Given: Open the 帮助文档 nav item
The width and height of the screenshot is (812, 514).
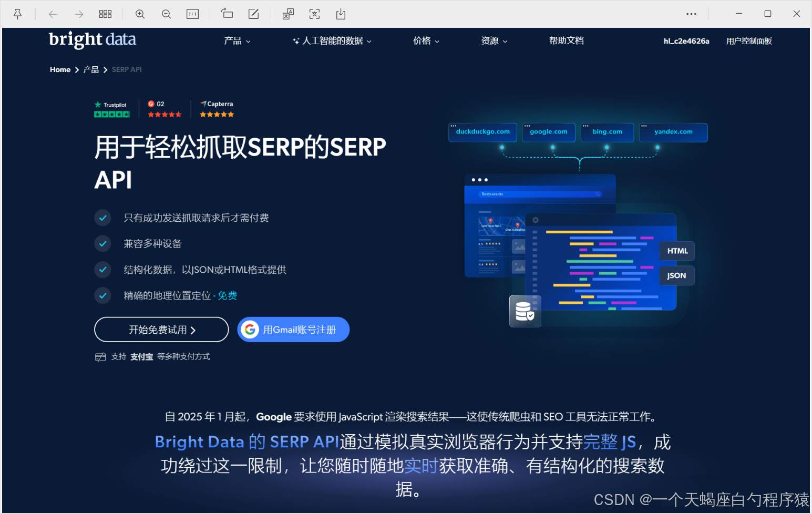Looking at the screenshot, I should point(567,40).
